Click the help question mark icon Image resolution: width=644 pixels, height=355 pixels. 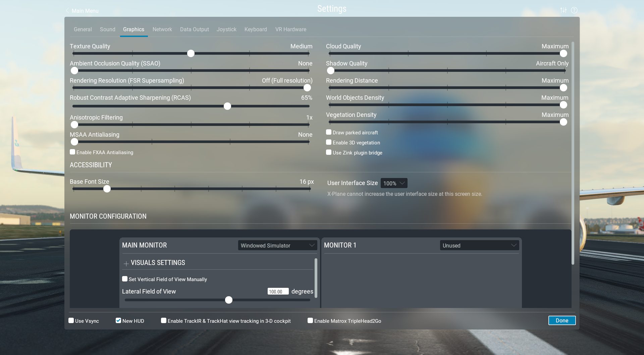pyautogui.click(x=574, y=10)
